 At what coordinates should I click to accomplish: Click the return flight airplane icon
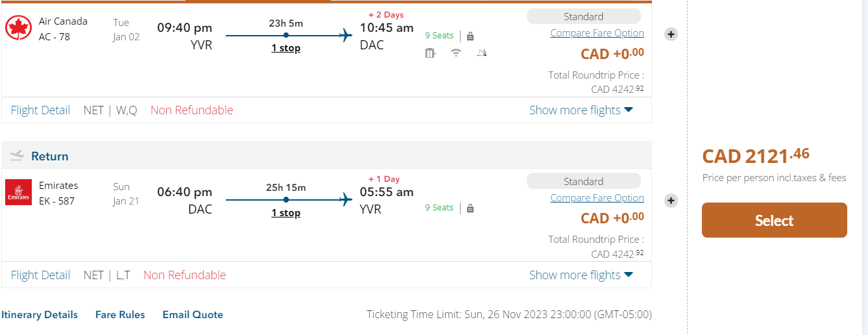pos(17,155)
